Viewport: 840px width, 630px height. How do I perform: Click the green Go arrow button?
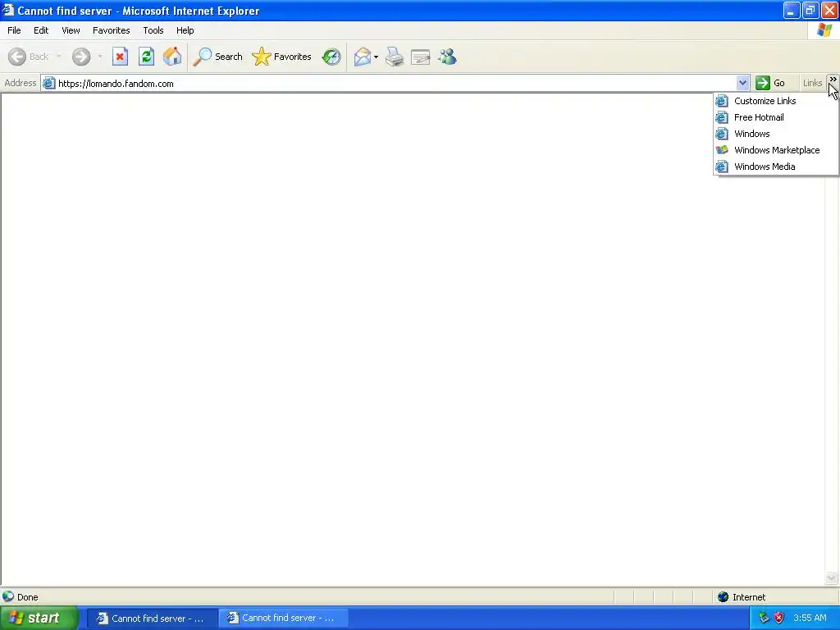tap(770, 83)
